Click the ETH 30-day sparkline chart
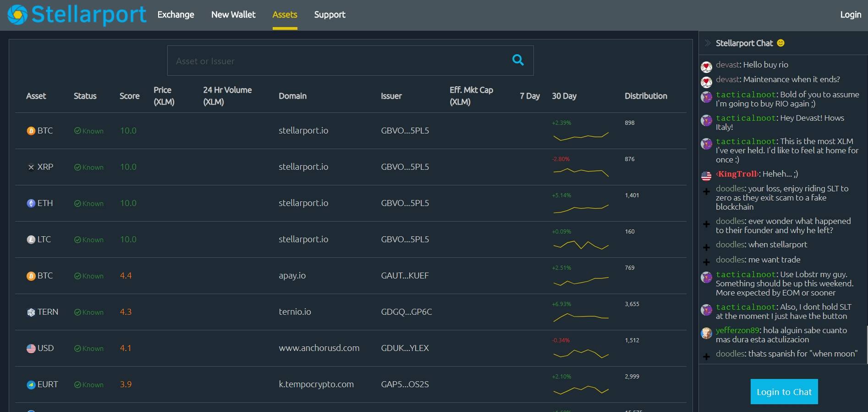The image size is (868, 412). tap(581, 209)
